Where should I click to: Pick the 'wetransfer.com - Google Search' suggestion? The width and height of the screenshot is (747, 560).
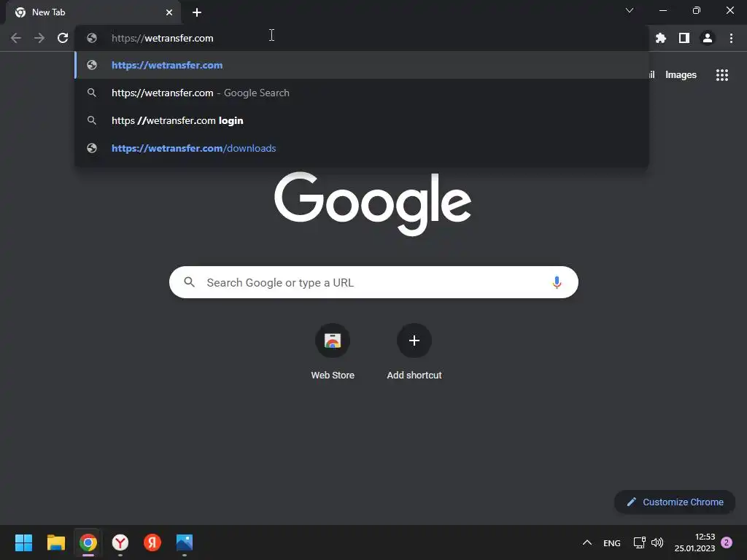362,93
